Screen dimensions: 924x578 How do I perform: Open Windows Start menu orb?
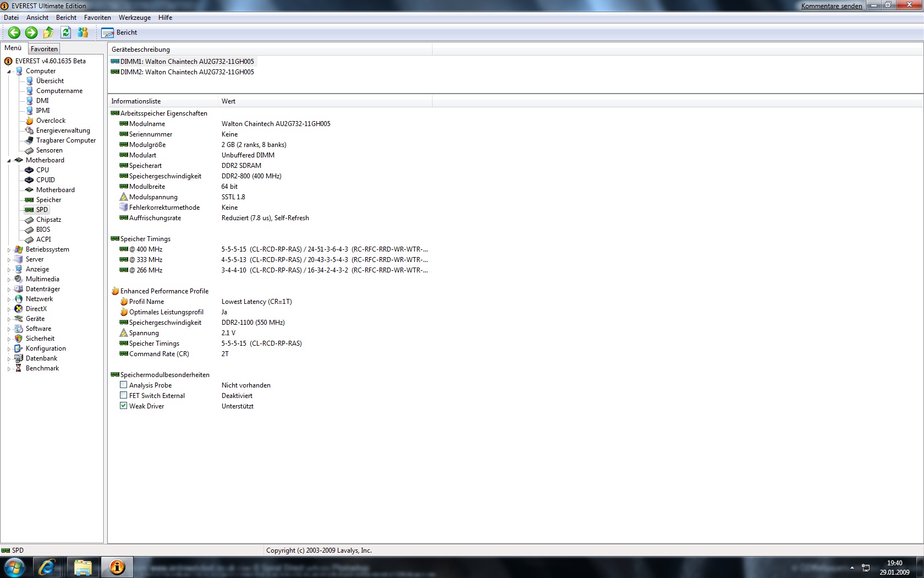[14, 568]
